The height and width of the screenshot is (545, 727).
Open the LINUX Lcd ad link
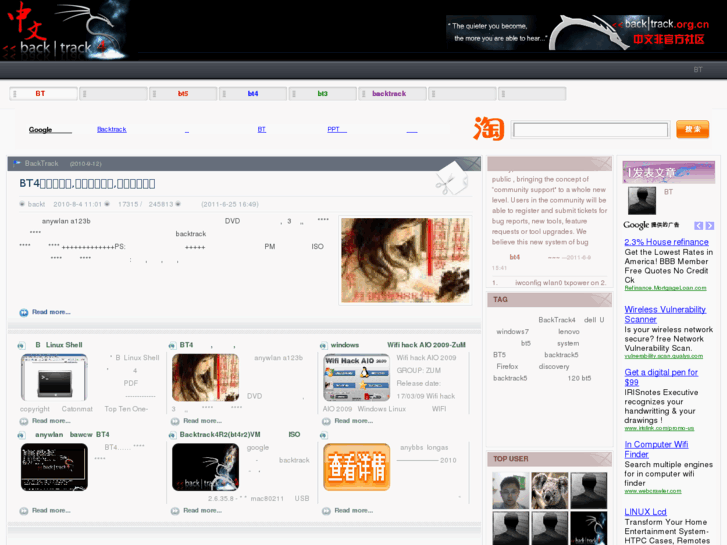[x=645, y=512]
